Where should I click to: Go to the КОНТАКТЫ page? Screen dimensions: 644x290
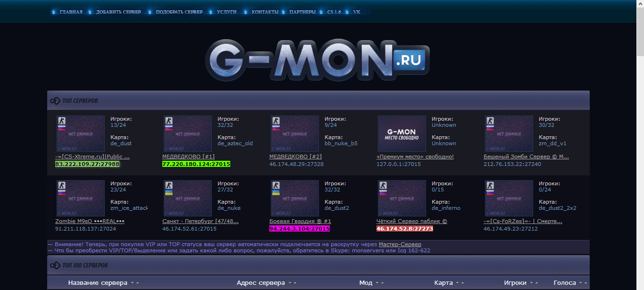click(x=265, y=12)
